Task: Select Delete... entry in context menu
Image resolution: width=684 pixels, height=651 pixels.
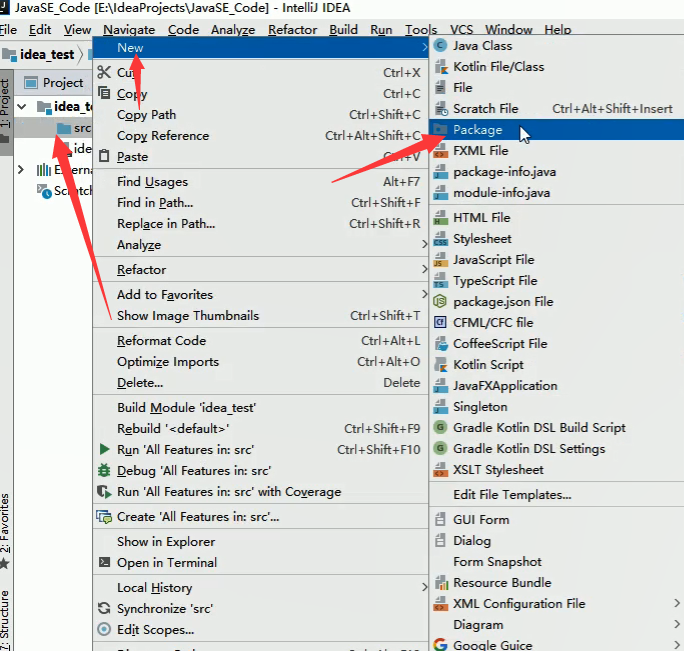Action: click(260, 382)
